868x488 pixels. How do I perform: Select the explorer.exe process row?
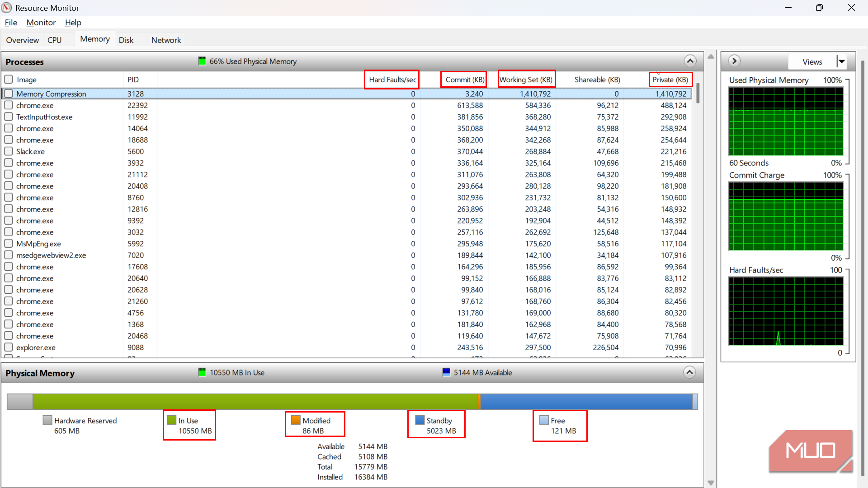click(346, 347)
